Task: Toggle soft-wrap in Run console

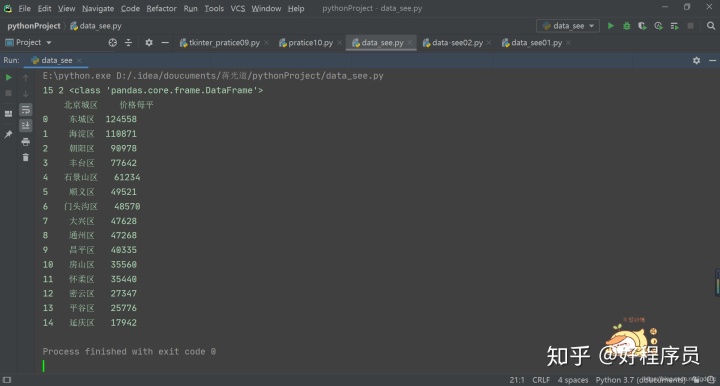Action: point(26,110)
